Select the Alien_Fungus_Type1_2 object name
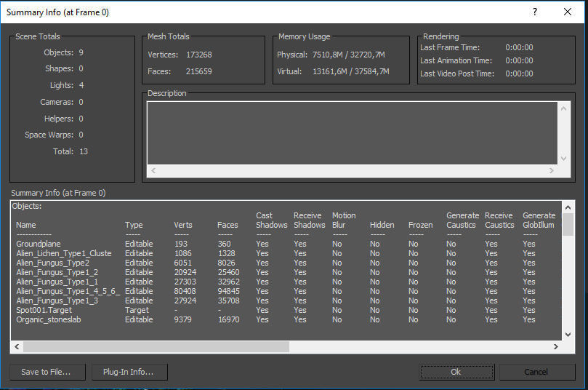Image resolution: width=588 pixels, height=390 pixels. point(57,272)
